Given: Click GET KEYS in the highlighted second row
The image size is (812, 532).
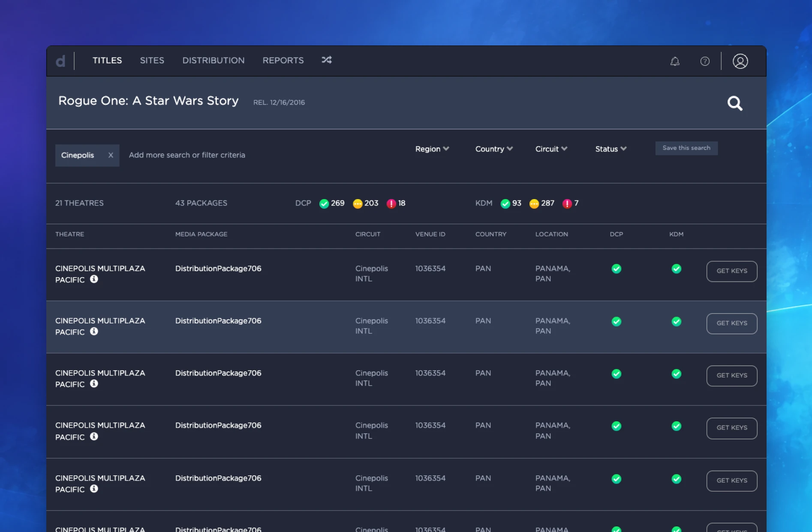Looking at the screenshot, I should coord(732,323).
